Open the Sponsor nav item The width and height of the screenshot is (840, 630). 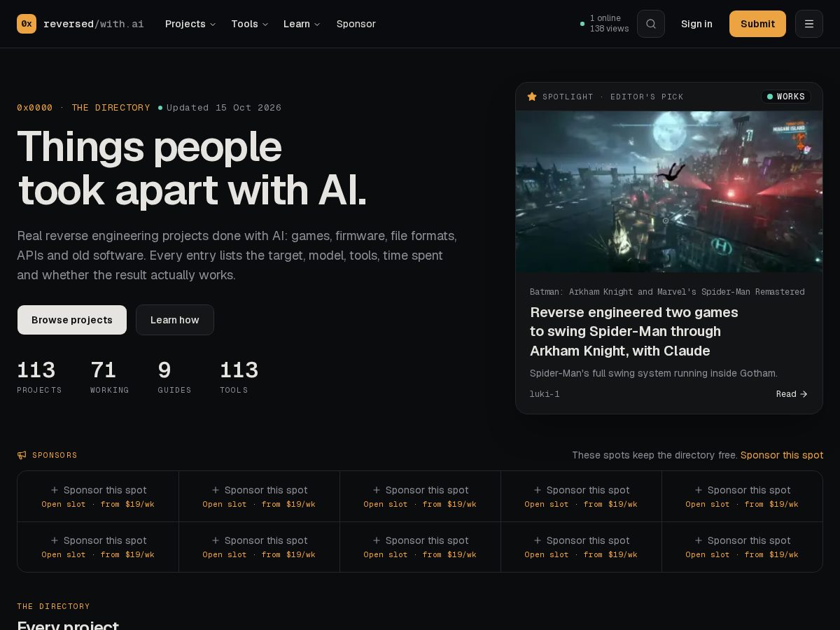(356, 24)
